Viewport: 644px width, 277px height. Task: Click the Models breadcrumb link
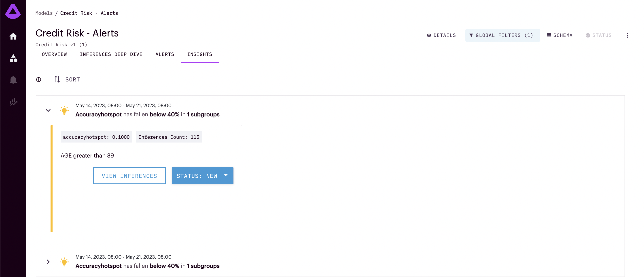coord(44,13)
